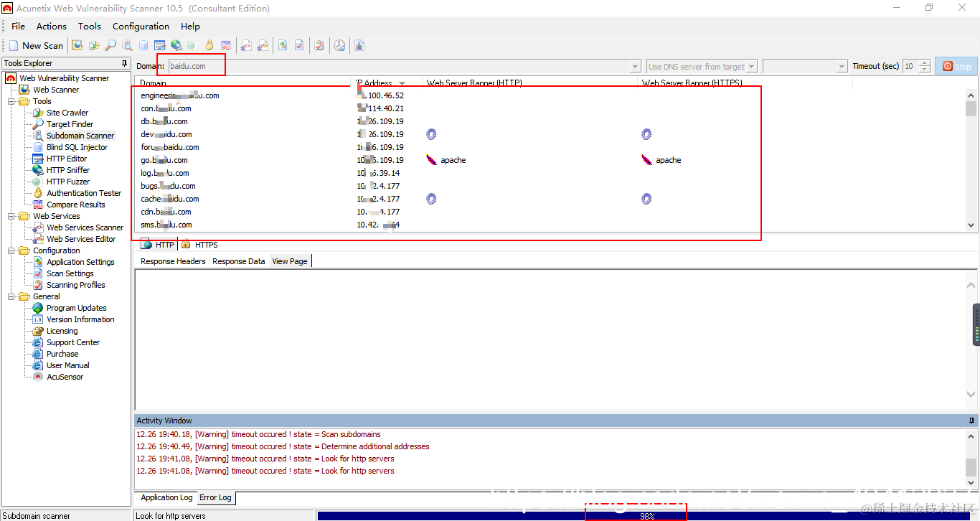Open the Tools menu
This screenshot has height=521, width=980.
[x=90, y=26]
